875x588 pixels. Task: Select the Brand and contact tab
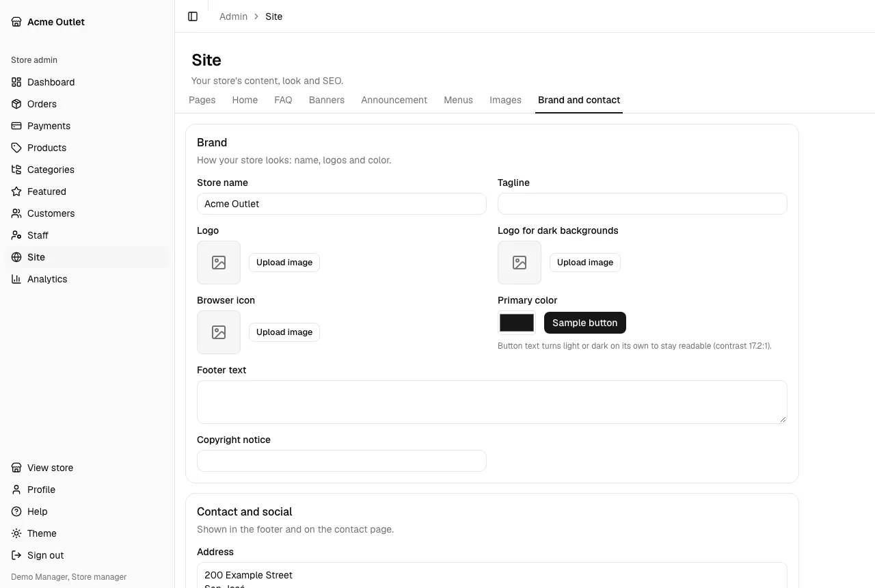click(579, 100)
